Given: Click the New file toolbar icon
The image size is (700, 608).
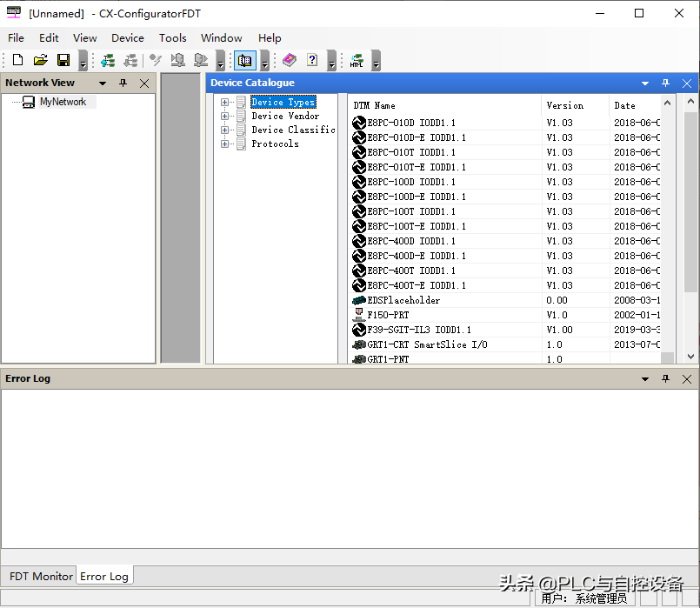Looking at the screenshot, I should (x=17, y=60).
